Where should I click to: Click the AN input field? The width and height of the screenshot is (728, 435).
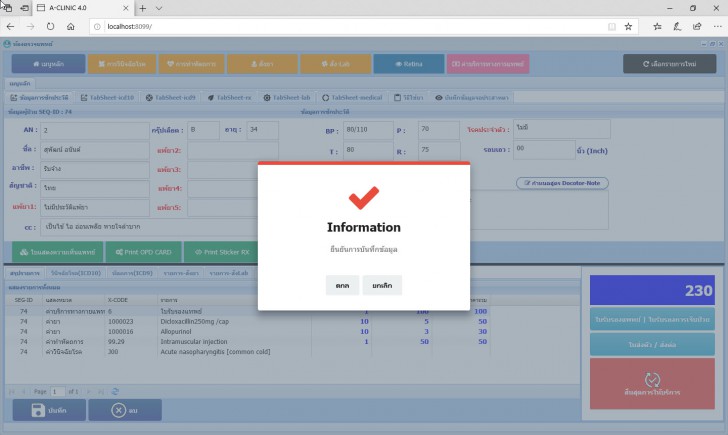95,130
